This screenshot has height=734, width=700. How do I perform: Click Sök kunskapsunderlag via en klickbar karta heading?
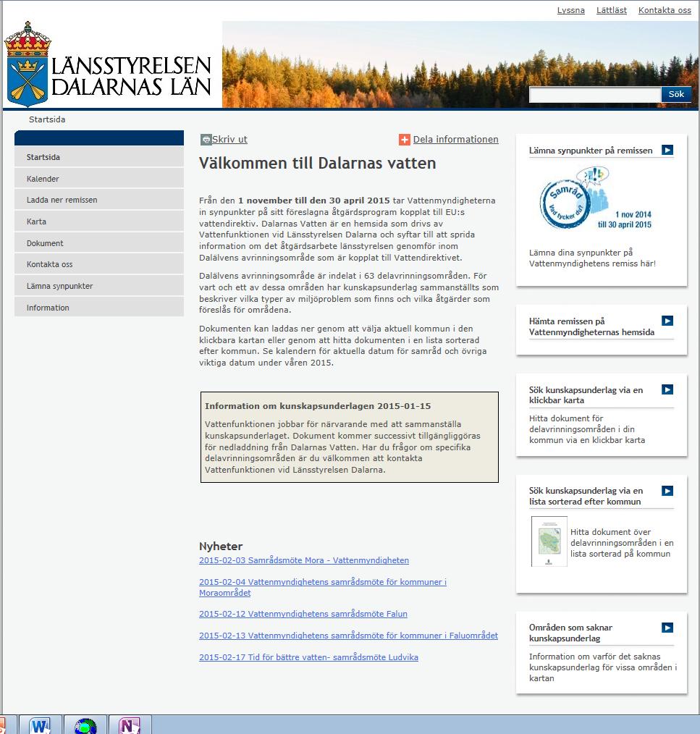[x=586, y=395]
